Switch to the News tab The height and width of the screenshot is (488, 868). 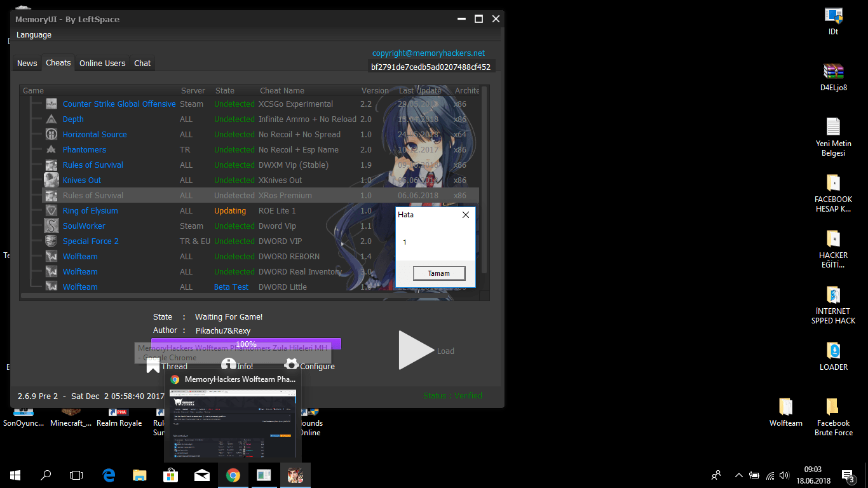pos(27,63)
